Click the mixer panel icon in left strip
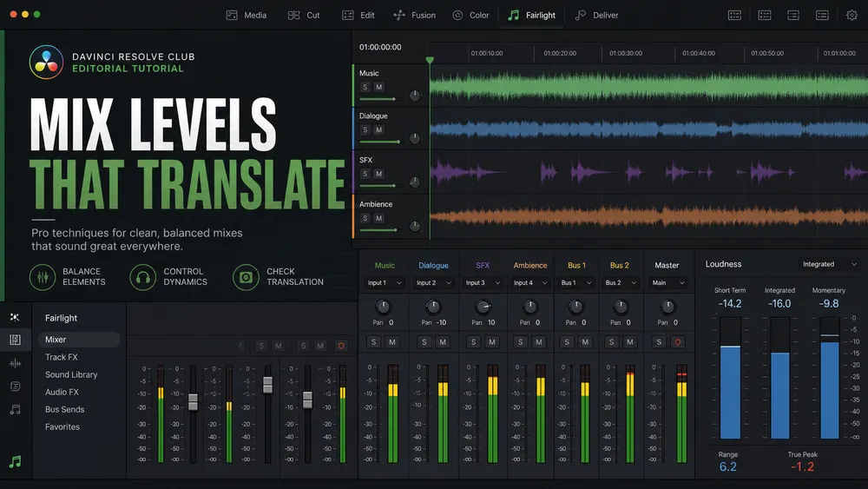868x489 pixels. coord(15,340)
